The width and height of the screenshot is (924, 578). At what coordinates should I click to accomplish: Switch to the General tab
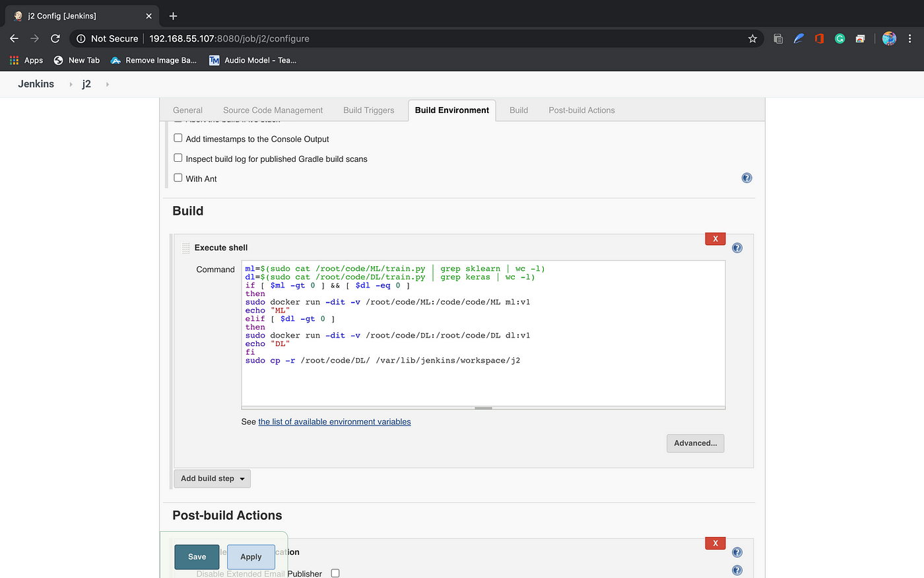tap(187, 110)
